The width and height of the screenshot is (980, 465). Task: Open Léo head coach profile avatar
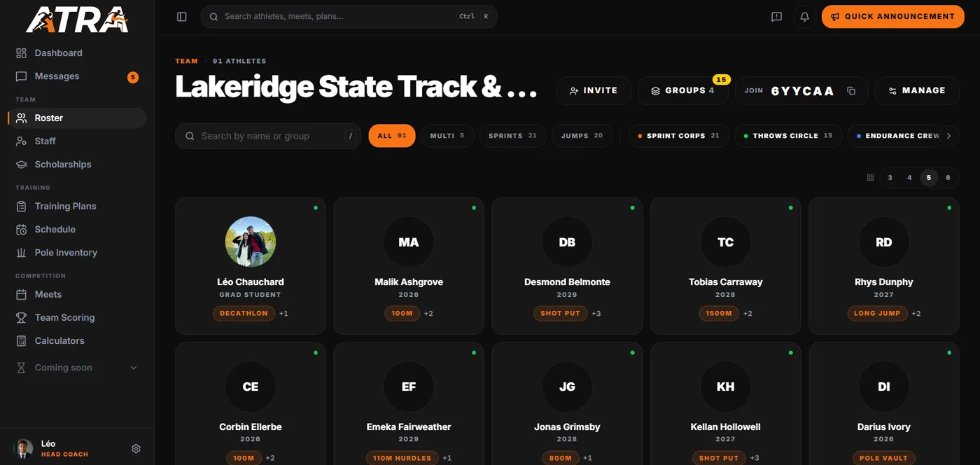pyautogui.click(x=23, y=449)
